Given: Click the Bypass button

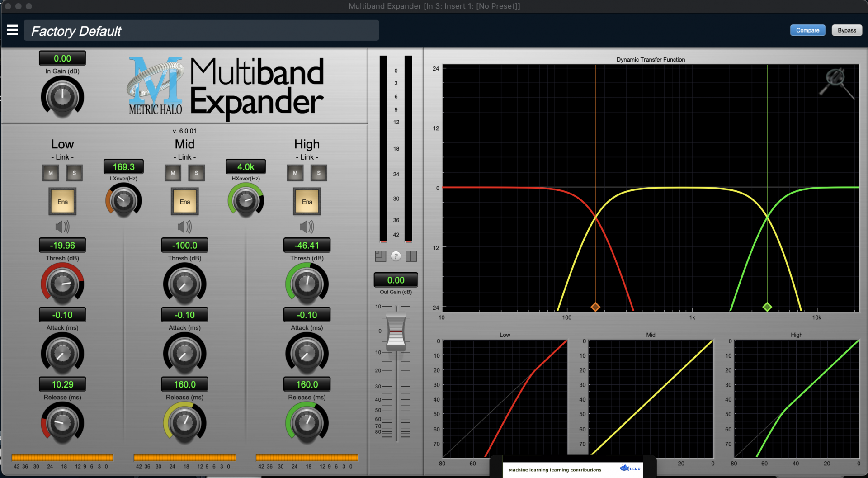Looking at the screenshot, I should pos(847,30).
